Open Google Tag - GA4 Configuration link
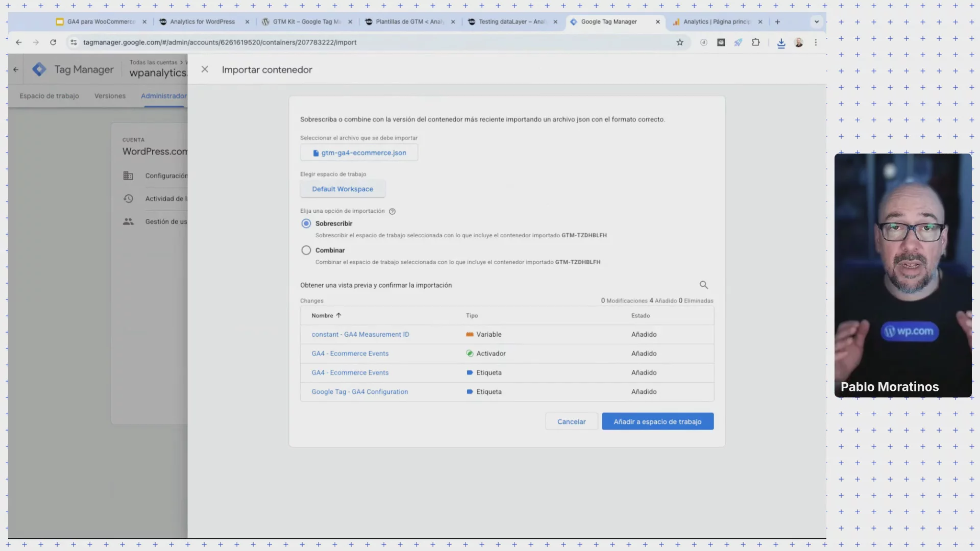This screenshot has height=551, width=980. coord(360,392)
